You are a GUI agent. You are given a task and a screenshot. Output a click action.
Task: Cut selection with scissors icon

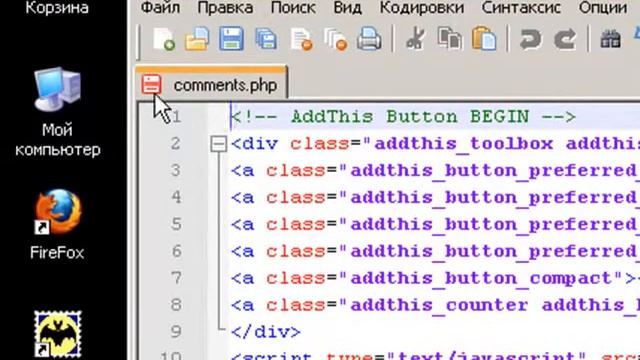pos(415,40)
